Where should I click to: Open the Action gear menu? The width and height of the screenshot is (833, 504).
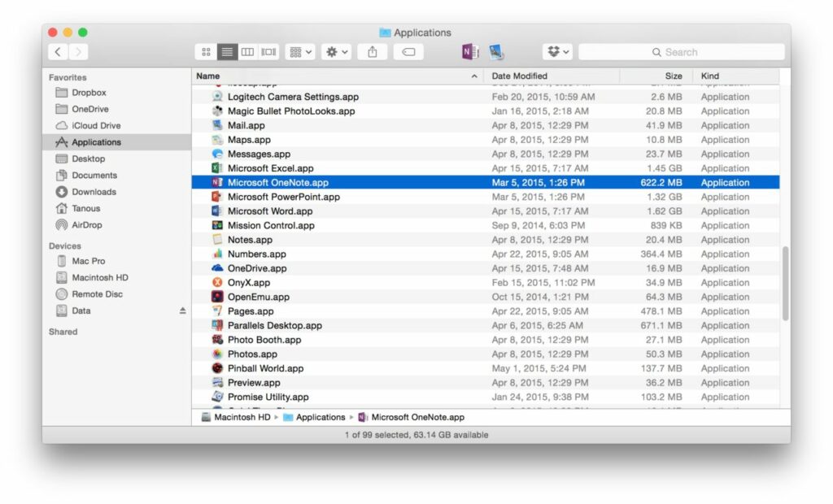pos(336,51)
